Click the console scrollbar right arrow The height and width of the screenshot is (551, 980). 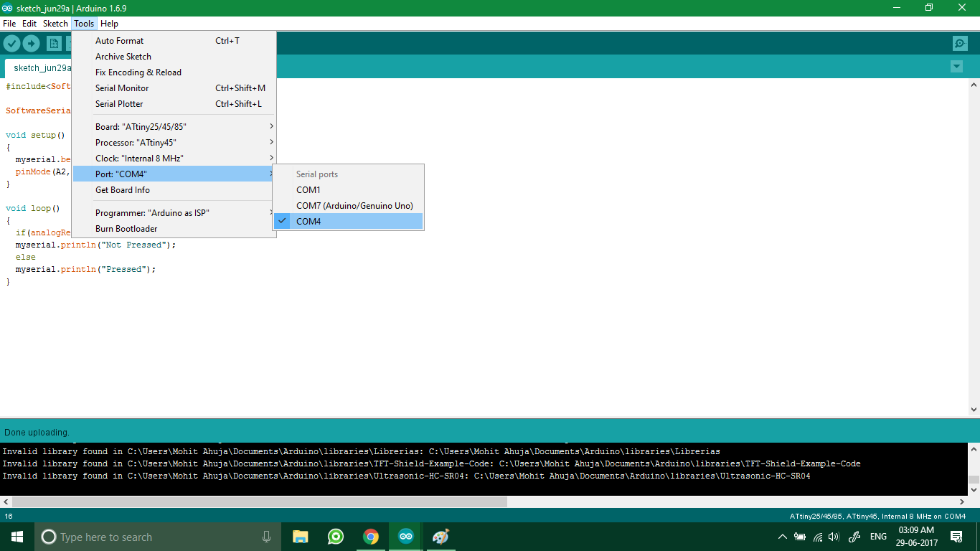pos(961,501)
